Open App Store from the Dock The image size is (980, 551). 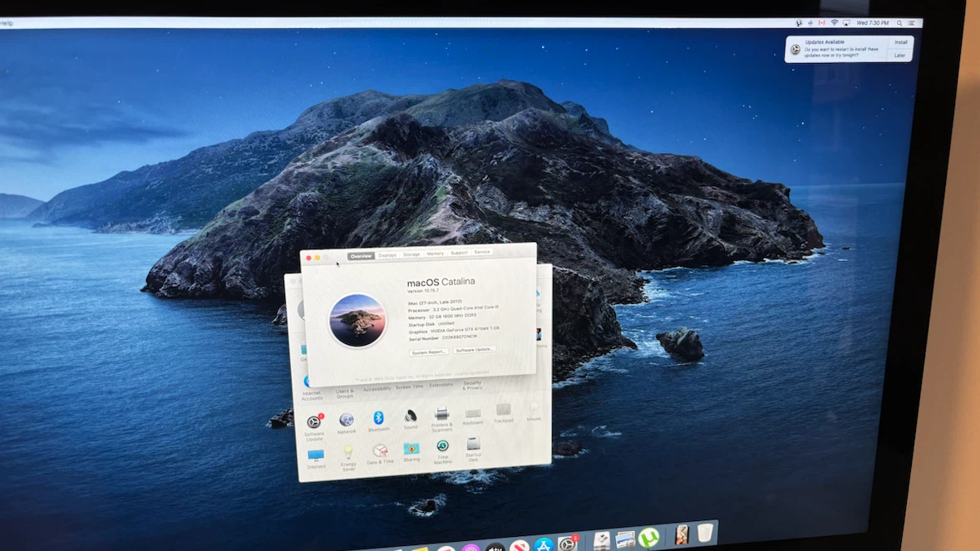pos(544,545)
